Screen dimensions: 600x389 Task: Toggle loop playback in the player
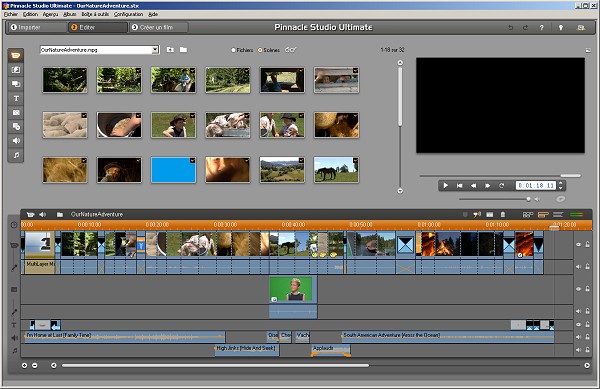pyautogui.click(x=501, y=186)
